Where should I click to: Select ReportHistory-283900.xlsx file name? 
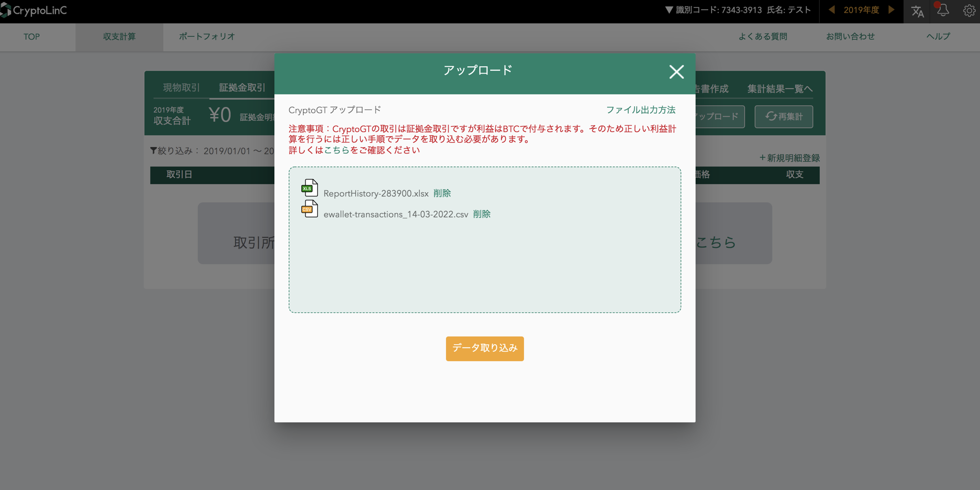coord(376,193)
